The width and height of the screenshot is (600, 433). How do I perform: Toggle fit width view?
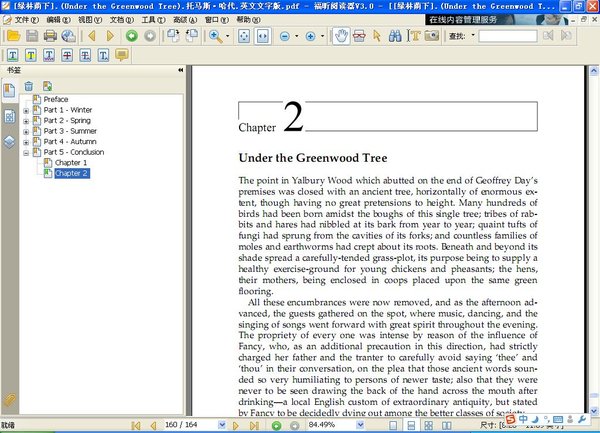point(262,36)
